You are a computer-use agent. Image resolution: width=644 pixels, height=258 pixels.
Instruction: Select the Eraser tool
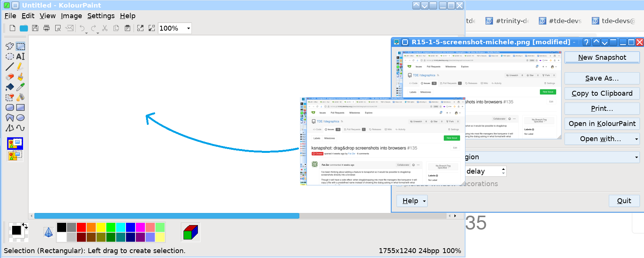pos(10,77)
